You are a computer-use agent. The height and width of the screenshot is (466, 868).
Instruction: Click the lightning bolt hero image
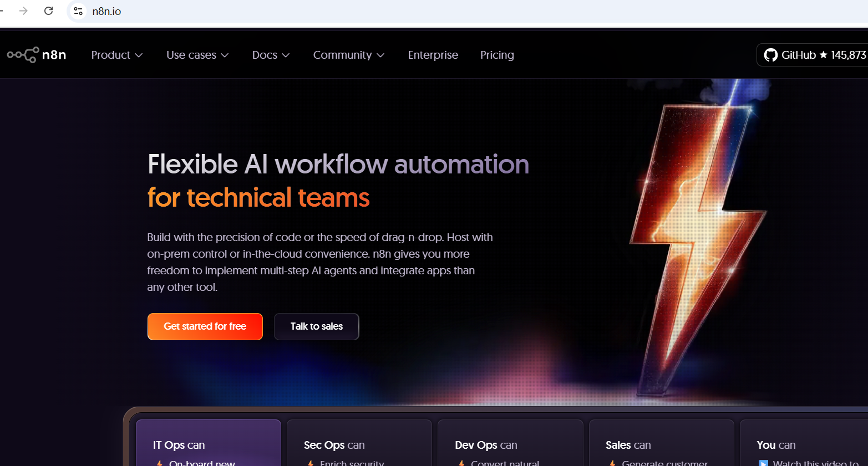(x=699, y=238)
